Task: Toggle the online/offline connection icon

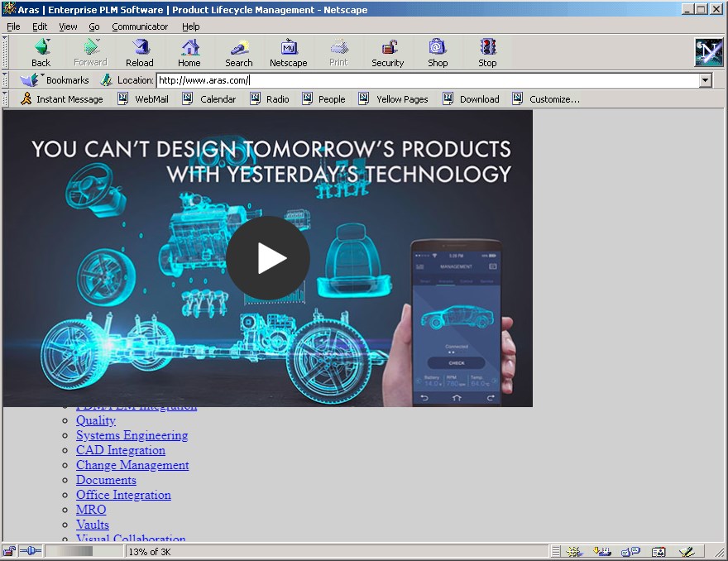Action: [x=30, y=551]
